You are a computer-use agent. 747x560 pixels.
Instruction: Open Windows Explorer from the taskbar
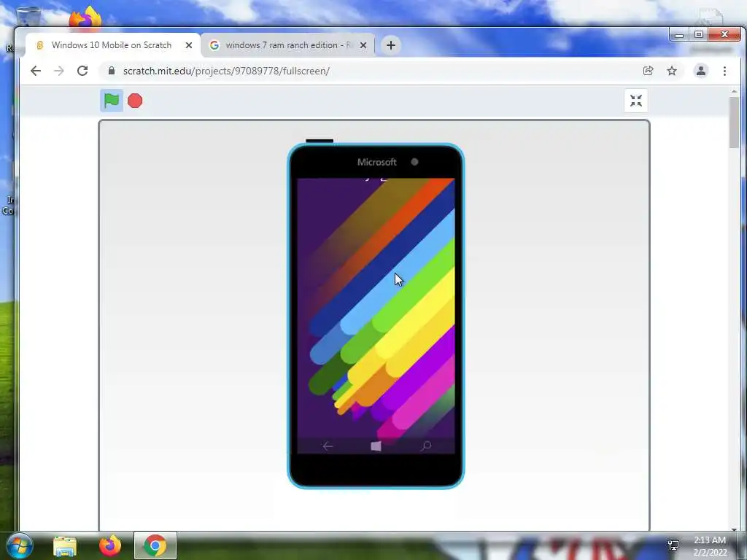tap(65, 545)
